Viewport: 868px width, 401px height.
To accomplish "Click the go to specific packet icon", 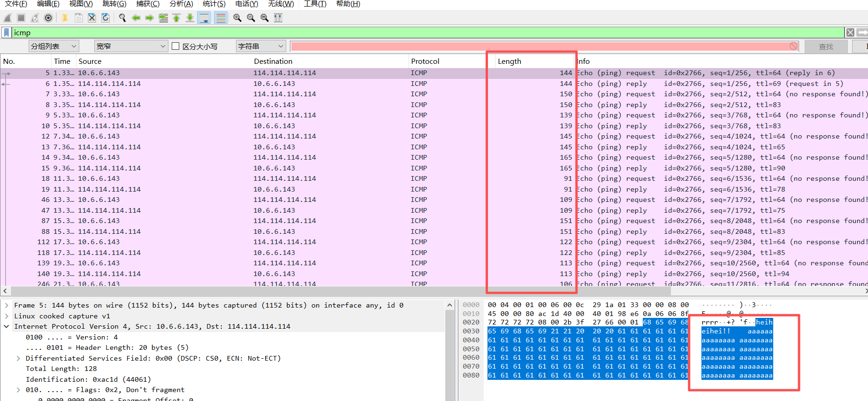I will tap(163, 18).
